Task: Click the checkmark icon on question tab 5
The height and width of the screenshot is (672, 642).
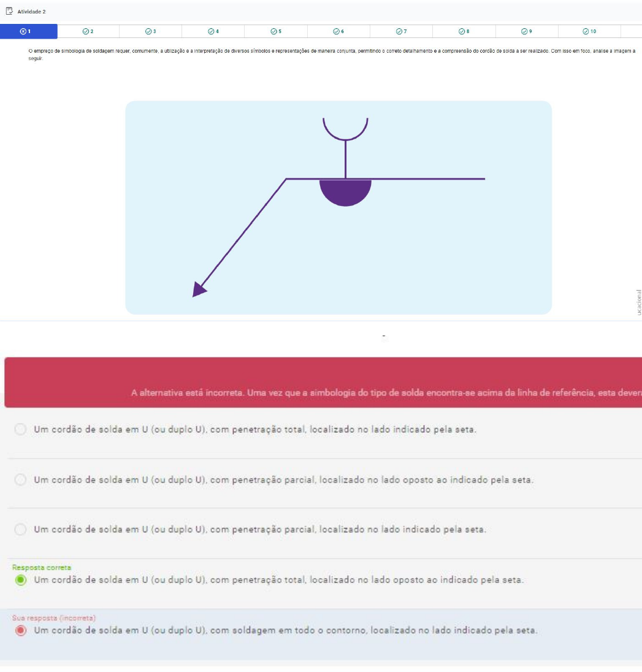Action: [x=273, y=31]
